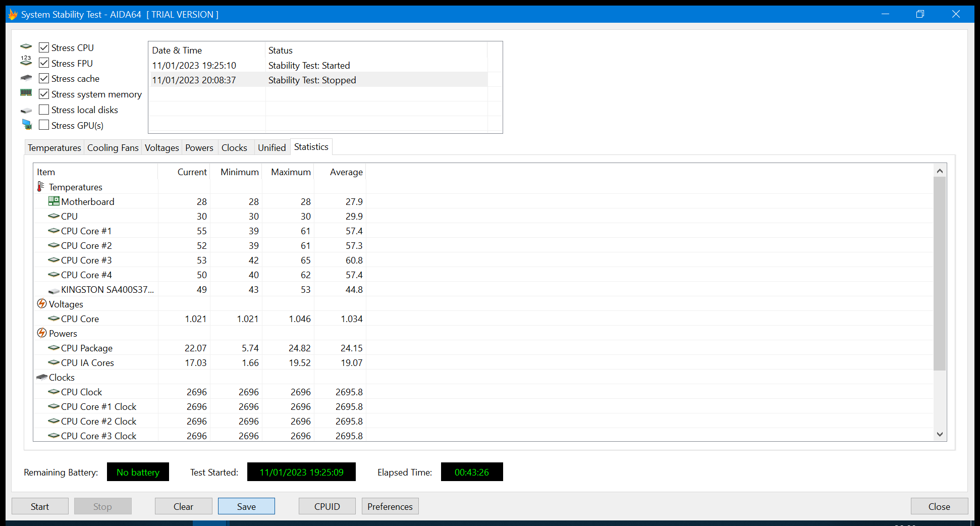The width and height of the screenshot is (980, 526).
Task: Select the Stability Test: Started log row
Action: tap(318, 66)
